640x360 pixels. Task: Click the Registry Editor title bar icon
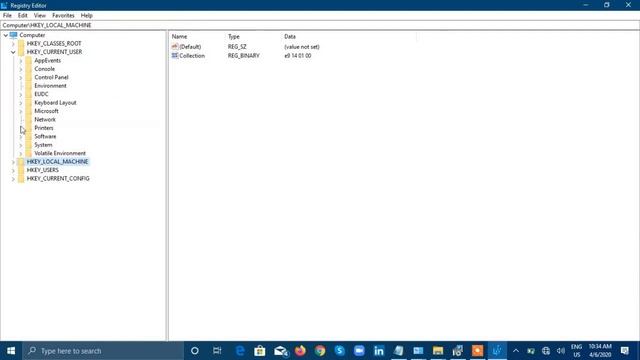tap(4, 5)
